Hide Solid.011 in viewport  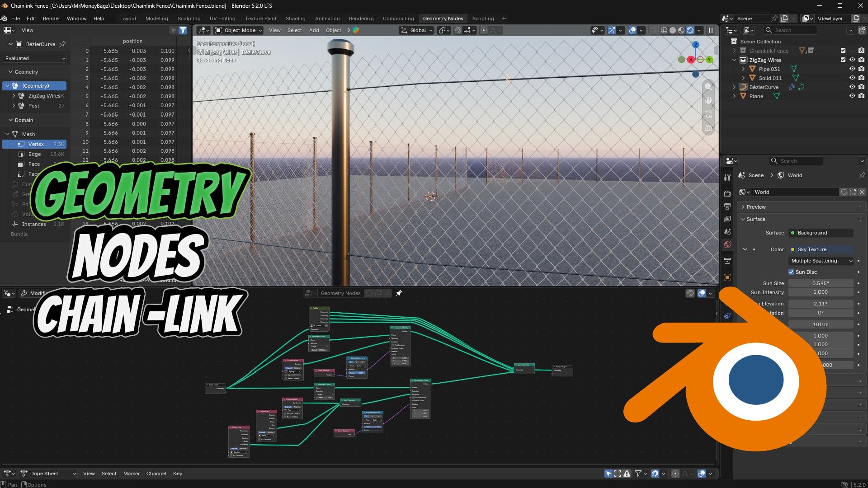point(852,78)
